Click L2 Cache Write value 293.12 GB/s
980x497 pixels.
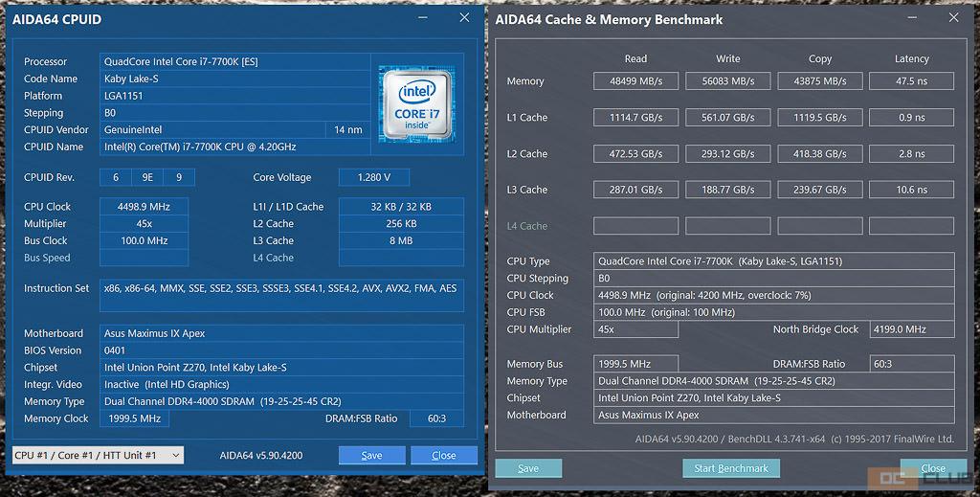pyautogui.click(x=728, y=154)
